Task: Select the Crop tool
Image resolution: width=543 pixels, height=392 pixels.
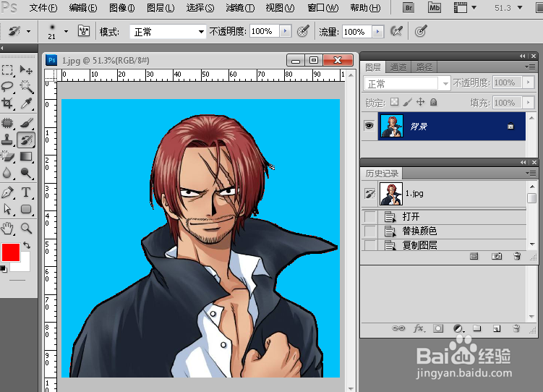Action: [x=7, y=103]
